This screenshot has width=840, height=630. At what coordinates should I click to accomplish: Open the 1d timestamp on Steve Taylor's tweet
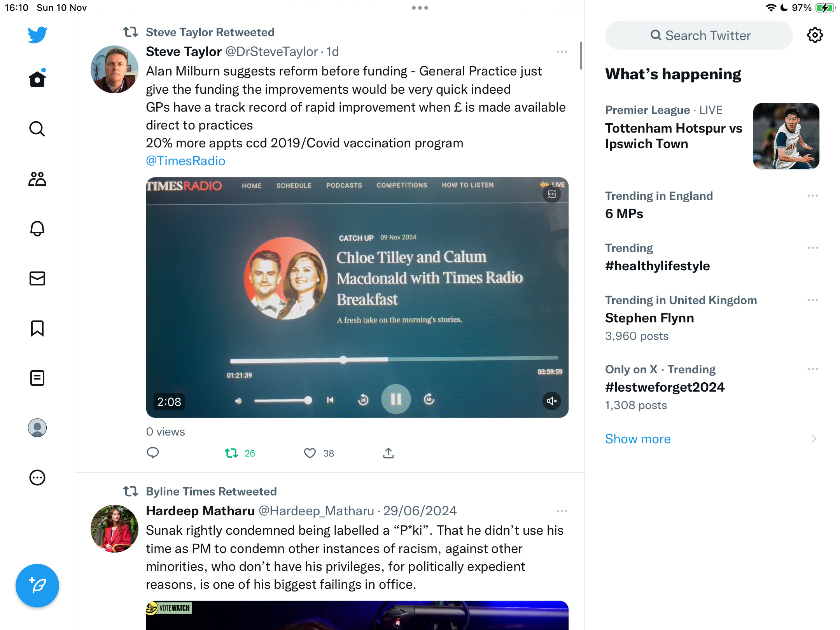tap(332, 52)
